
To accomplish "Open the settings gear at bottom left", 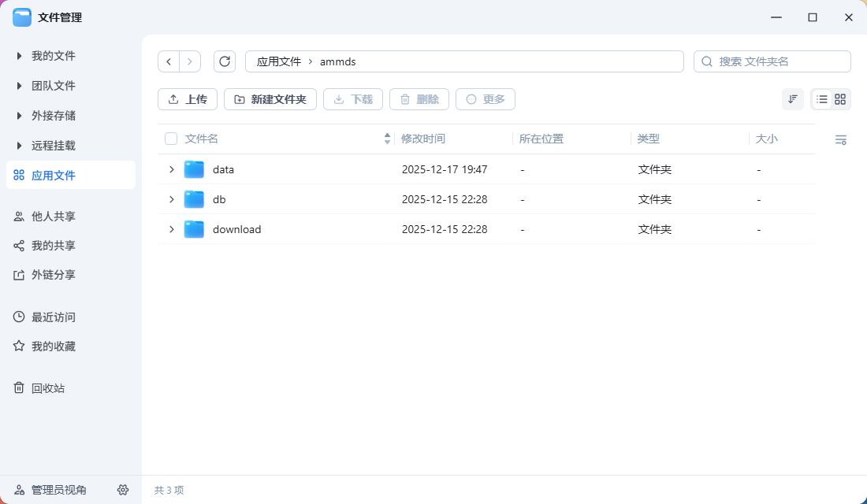I will (123, 489).
